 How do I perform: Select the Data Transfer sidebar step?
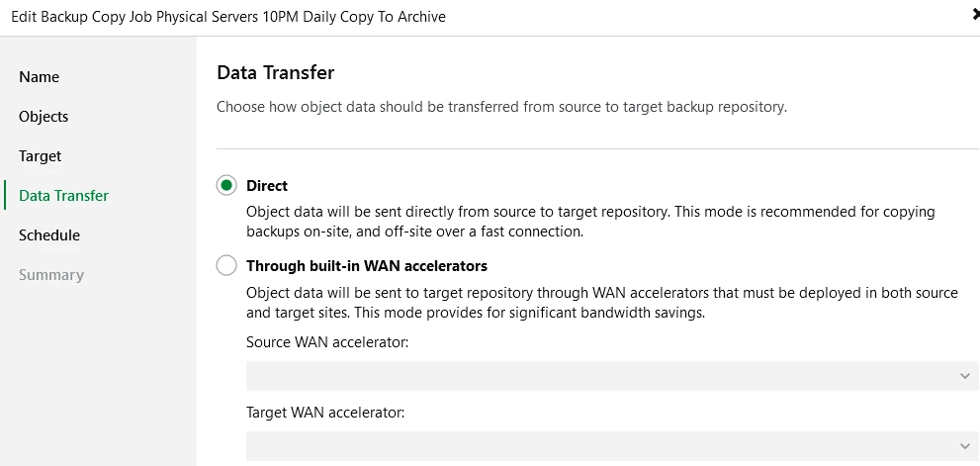pyautogui.click(x=64, y=196)
